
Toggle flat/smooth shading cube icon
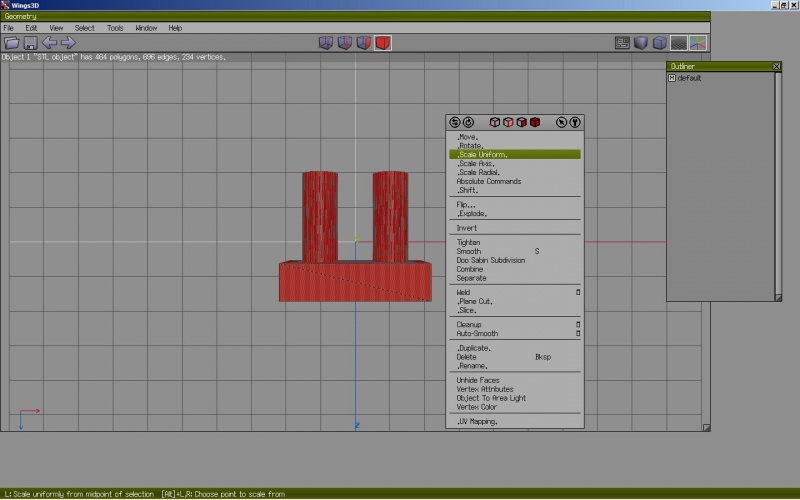[641, 43]
